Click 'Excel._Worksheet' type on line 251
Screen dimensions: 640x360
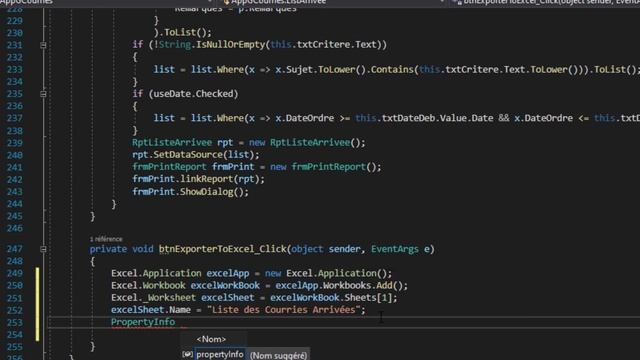click(153, 298)
